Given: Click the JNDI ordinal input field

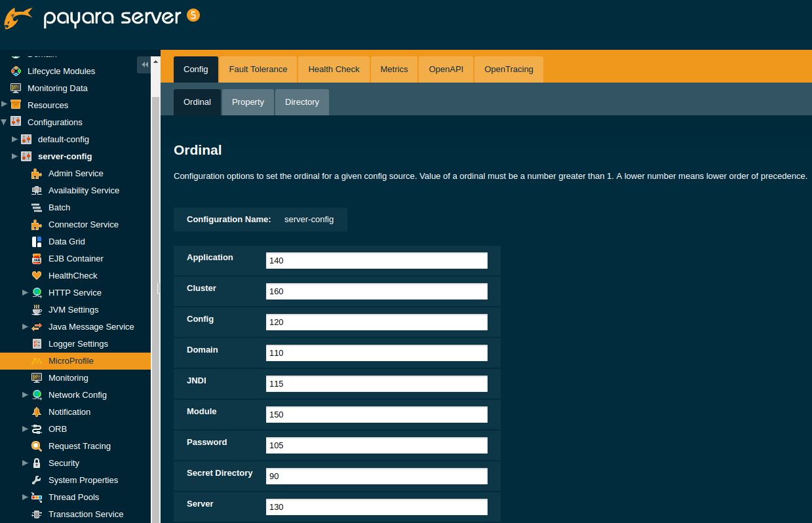Looking at the screenshot, I should (377, 383).
